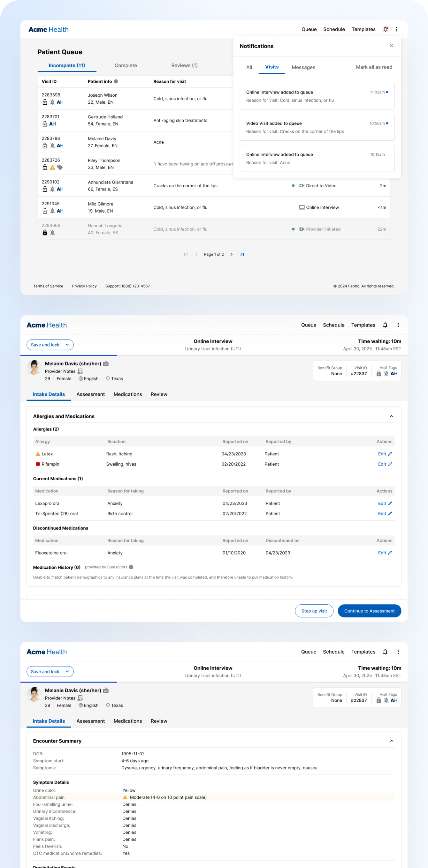The width and height of the screenshot is (428, 868).
Task: Open 10:50am Video Visit notification
Action: click(x=317, y=127)
